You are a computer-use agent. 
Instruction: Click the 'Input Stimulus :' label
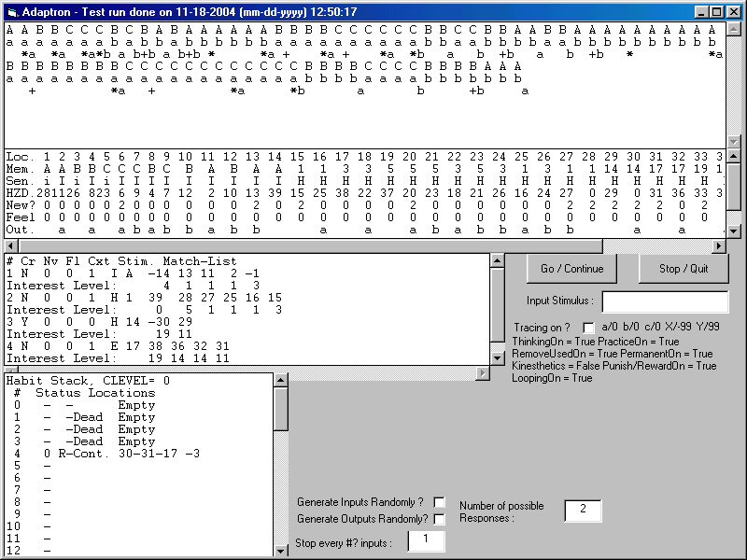point(559,301)
